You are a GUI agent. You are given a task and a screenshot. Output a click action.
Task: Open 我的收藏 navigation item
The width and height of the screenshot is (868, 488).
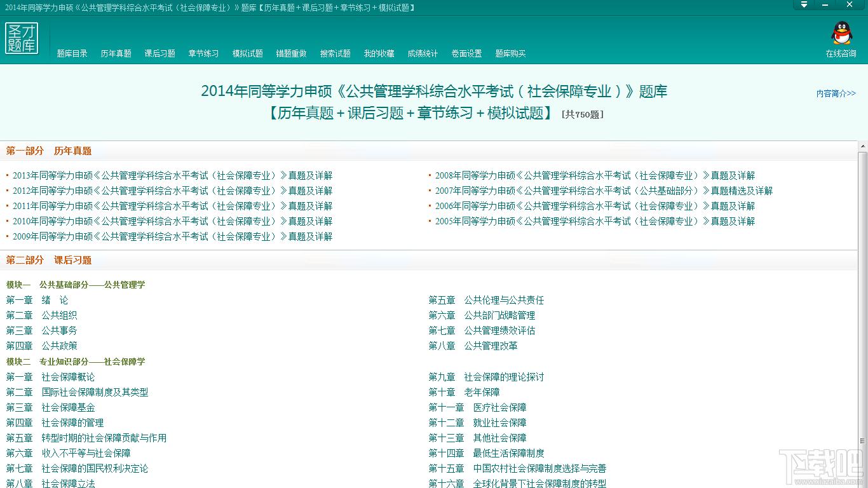(x=379, y=54)
